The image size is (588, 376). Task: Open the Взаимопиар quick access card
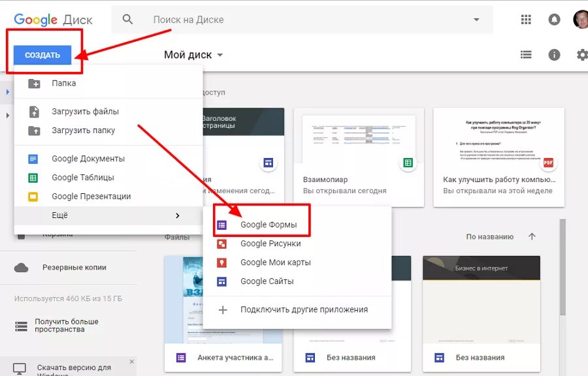pyautogui.click(x=359, y=157)
